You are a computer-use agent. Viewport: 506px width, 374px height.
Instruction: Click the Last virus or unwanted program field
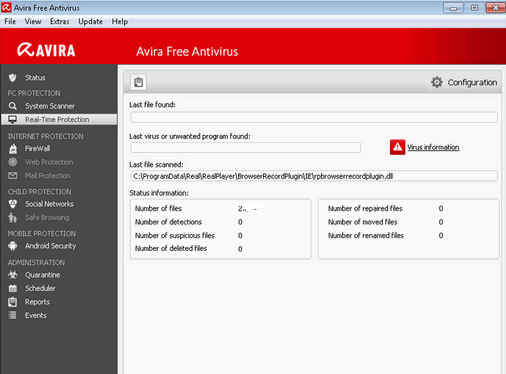pyautogui.click(x=245, y=147)
